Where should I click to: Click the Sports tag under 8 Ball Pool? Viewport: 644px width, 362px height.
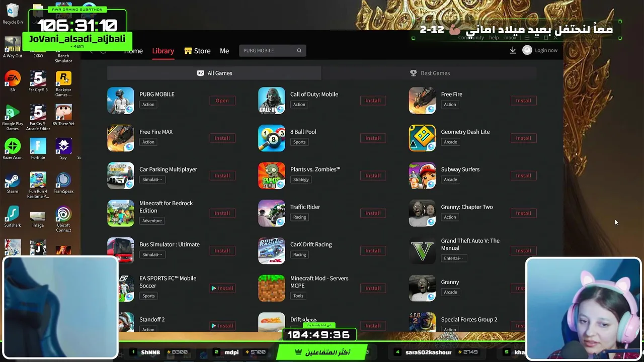click(x=299, y=142)
